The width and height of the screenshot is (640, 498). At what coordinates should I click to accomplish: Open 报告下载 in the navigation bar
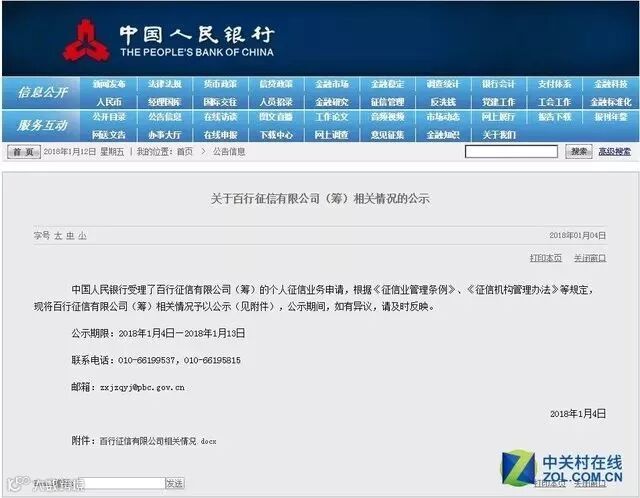[554, 117]
